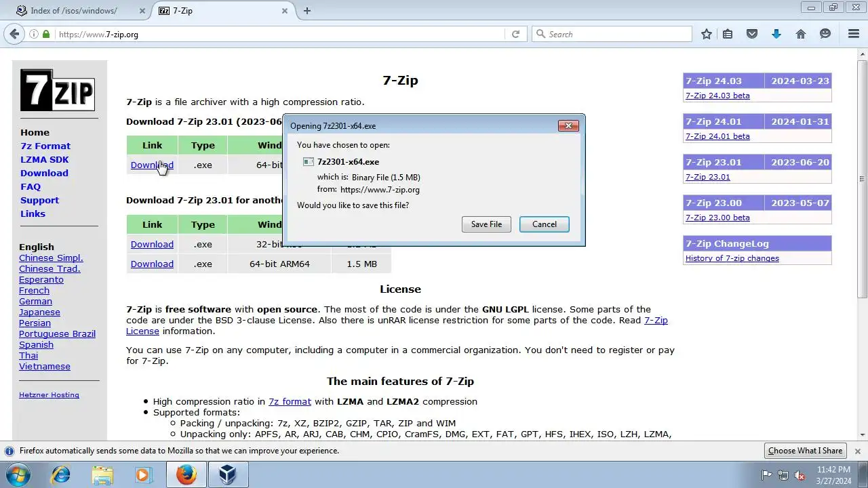
Task: Open the Downloads arrow icon
Action: [x=776, y=34]
